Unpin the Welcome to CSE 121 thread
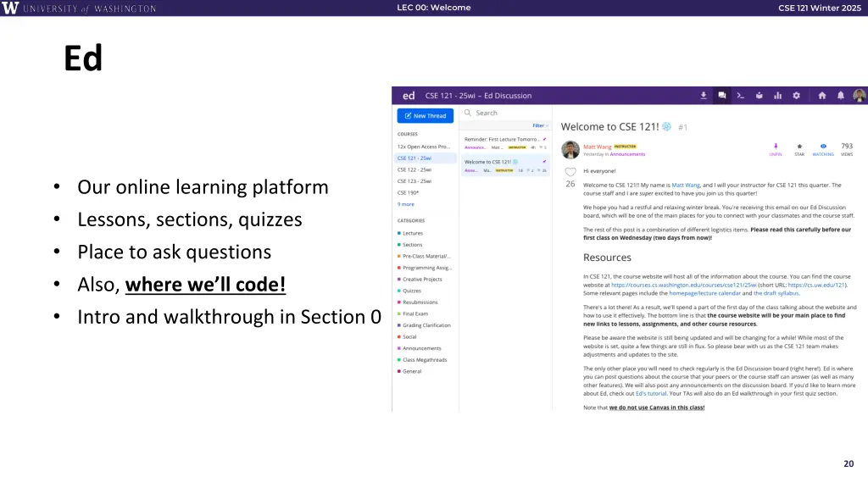 (776, 149)
